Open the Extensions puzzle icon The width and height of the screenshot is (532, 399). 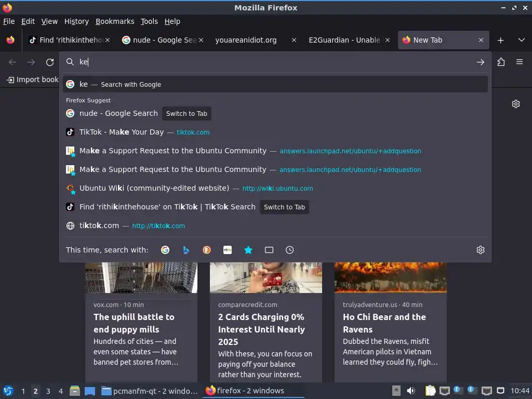click(x=501, y=62)
